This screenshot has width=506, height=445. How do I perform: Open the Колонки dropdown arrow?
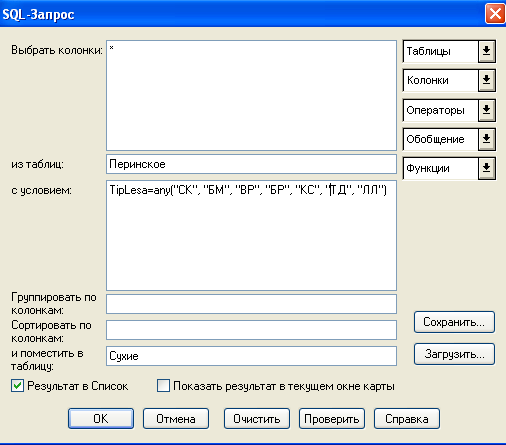pos(486,80)
